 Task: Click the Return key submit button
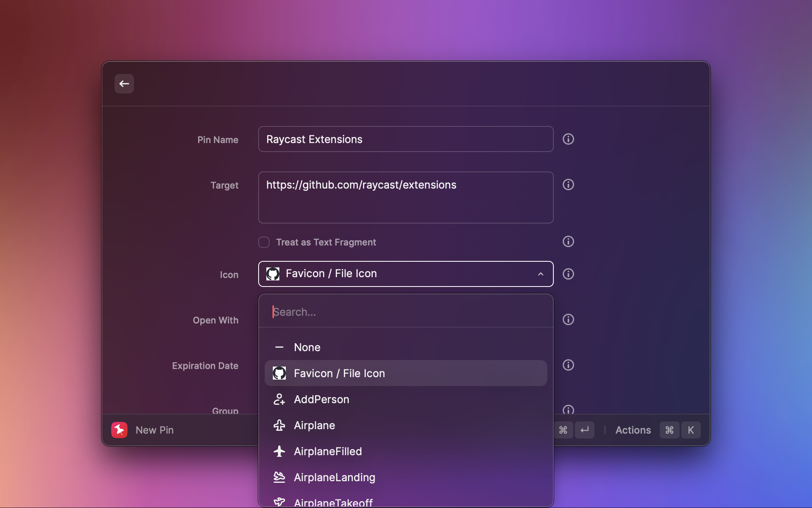pyautogui.click(x=584, y=430)
